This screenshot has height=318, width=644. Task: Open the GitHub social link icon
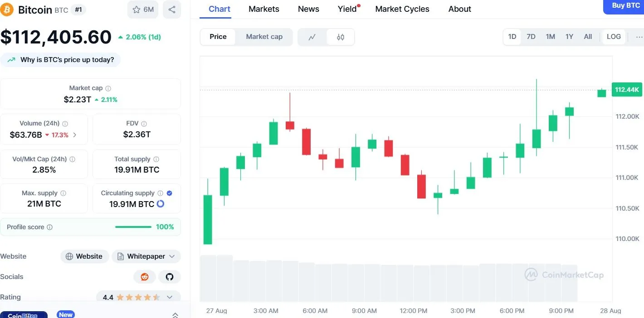[x=170, y=277]
